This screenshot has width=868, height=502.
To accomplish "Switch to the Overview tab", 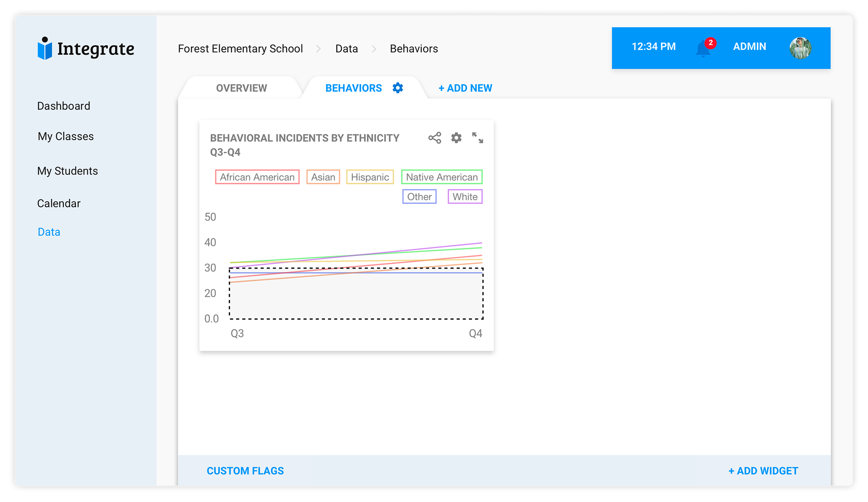I will point(241,88).
